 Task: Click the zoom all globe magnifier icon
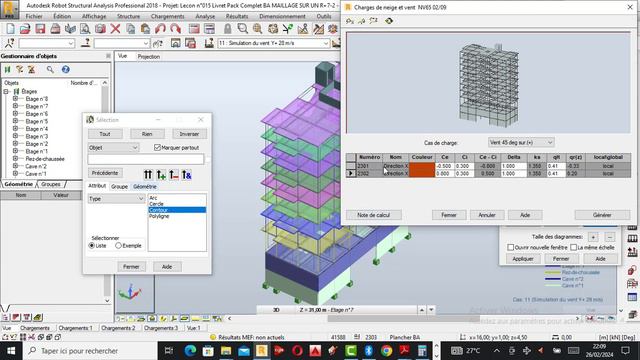258,29
